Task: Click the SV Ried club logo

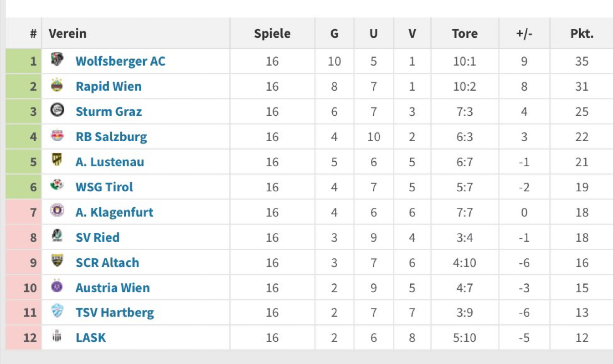Action: (x=57, y=236)
